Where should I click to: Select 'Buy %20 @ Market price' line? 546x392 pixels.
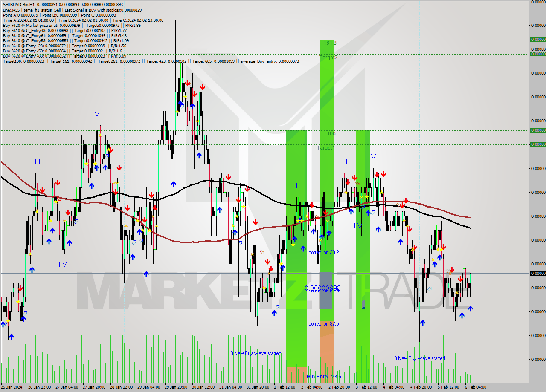point(72,25)
